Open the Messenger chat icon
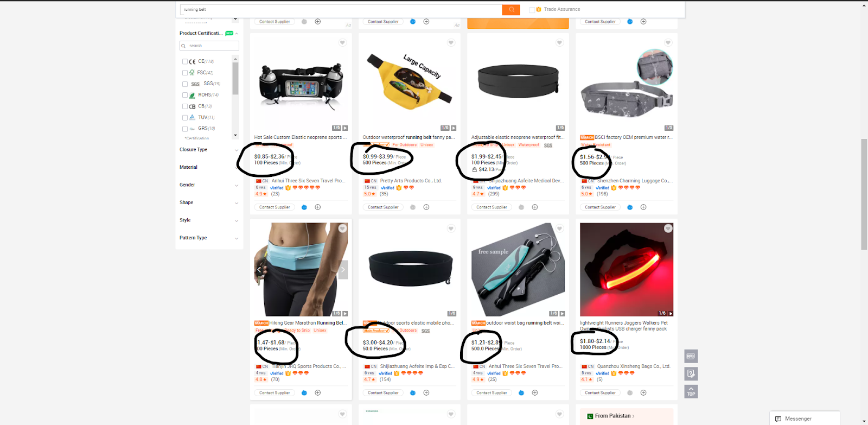The image size is (868, 425). point(778,418)
